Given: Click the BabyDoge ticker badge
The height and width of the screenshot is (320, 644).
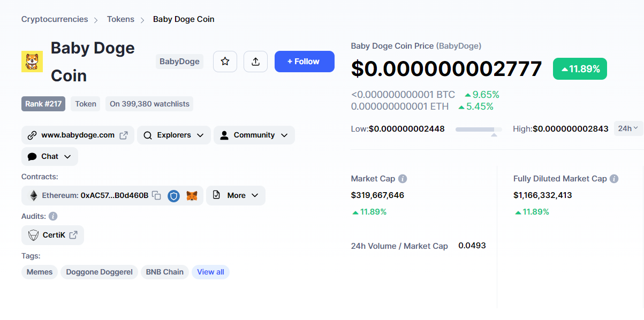Looking at the screenshot, I should coord(179,62).
